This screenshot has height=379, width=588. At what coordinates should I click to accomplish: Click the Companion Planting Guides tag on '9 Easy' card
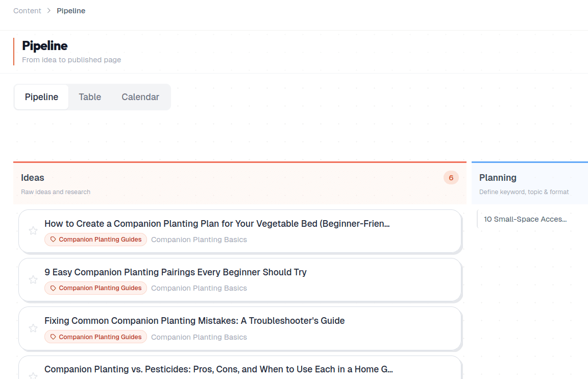point(95,288)
